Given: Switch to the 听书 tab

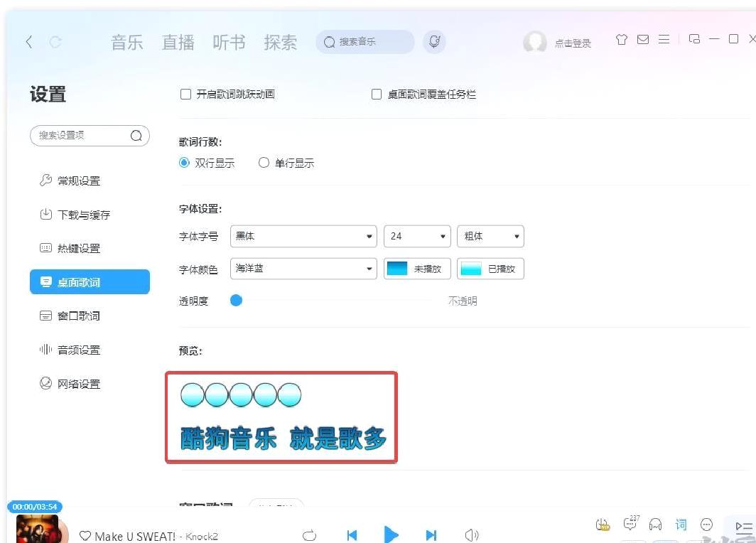Looking at the screenshot, I should 229,43.
